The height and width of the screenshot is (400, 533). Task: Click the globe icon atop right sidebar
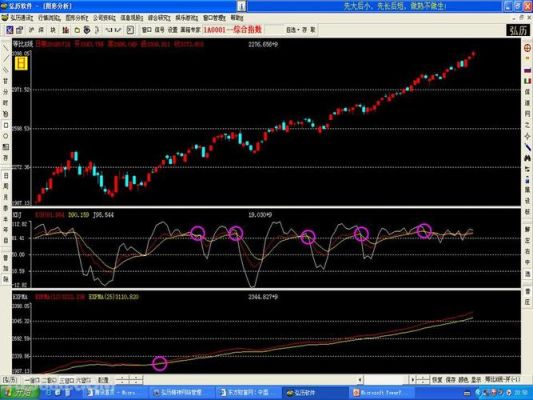(x=527, y=48)
